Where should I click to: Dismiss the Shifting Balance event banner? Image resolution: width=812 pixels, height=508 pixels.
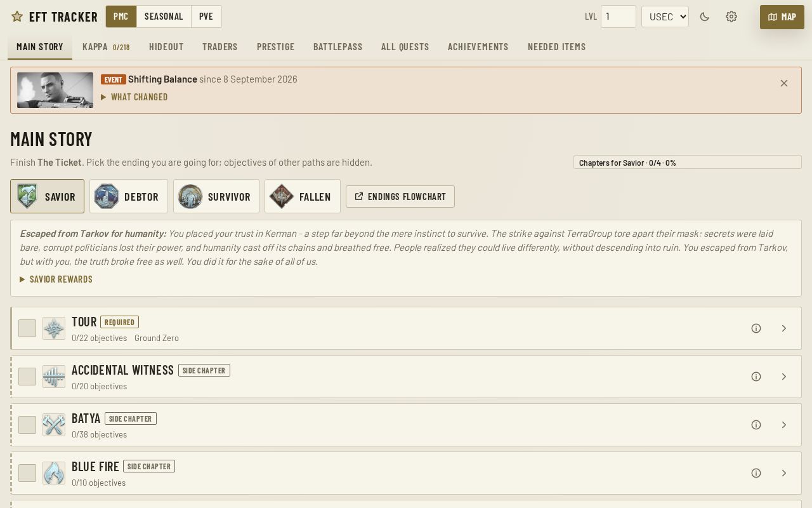(x=784, y=83)
